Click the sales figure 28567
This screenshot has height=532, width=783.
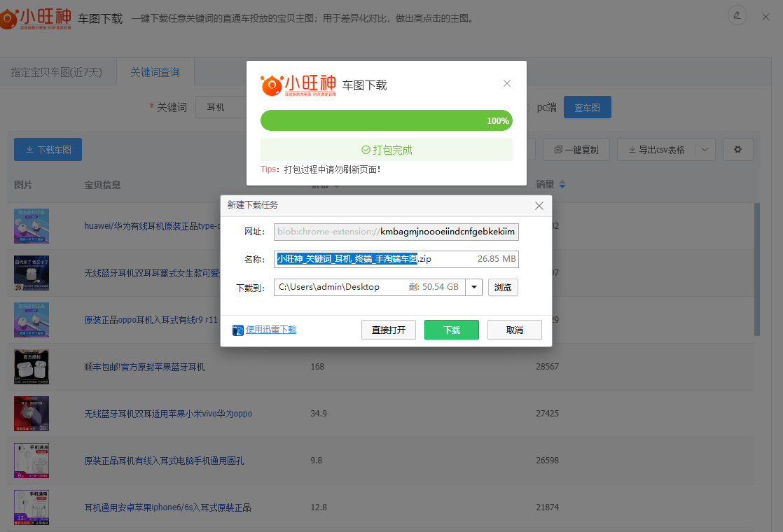pos(547,367)
